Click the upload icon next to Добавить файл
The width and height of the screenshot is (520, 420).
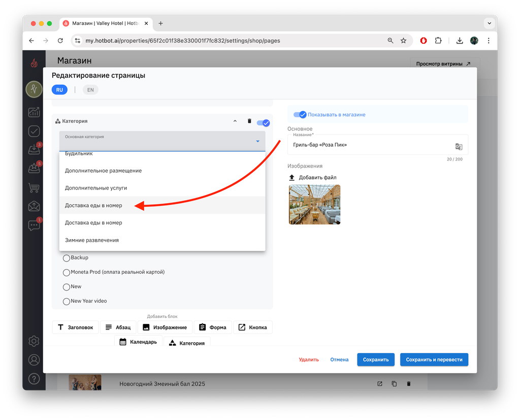click(292, 177)
